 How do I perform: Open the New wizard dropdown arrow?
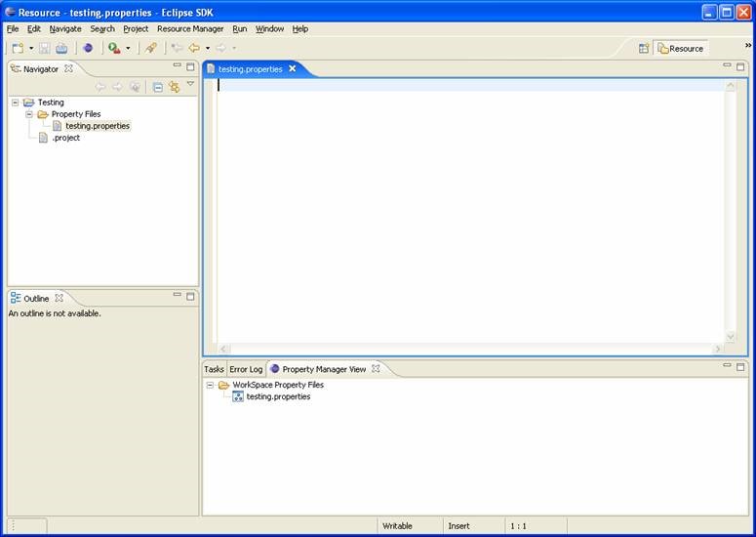tap(31, 48)
